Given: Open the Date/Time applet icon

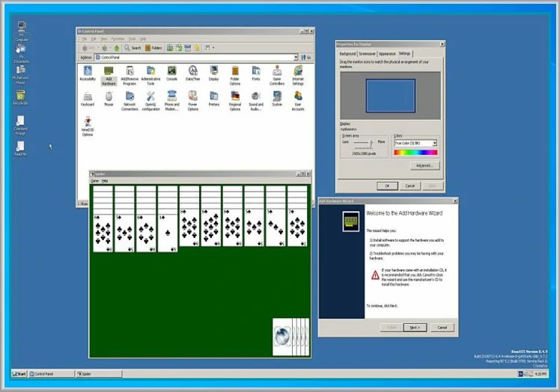Looking at the screenshot, I should tap(193, 73).
